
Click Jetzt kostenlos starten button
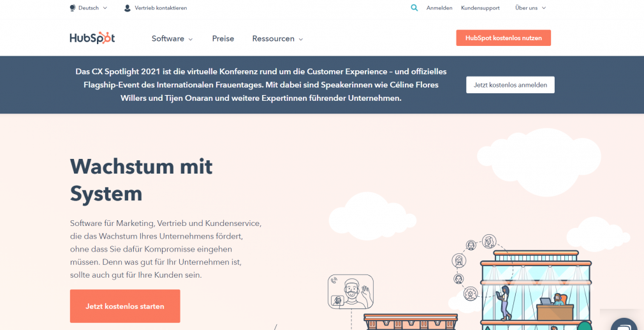click(125, 306)
